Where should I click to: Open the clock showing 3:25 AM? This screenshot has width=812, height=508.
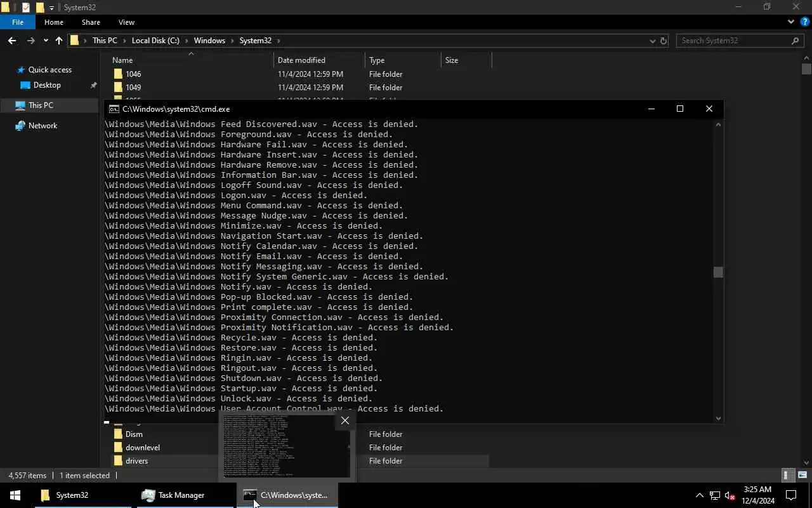pyautogui.click(x=757, y=495)
